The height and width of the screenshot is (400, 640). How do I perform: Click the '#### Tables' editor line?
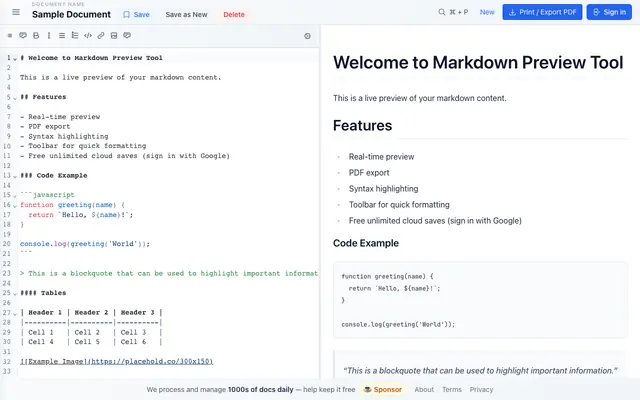click(x=43, y=293)
